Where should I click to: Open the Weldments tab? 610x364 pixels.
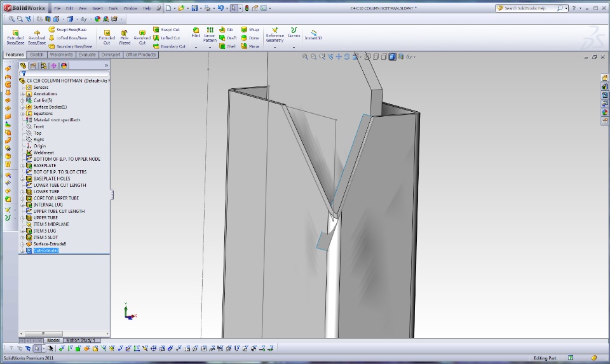pyautogui.click(x=61, y=55)
